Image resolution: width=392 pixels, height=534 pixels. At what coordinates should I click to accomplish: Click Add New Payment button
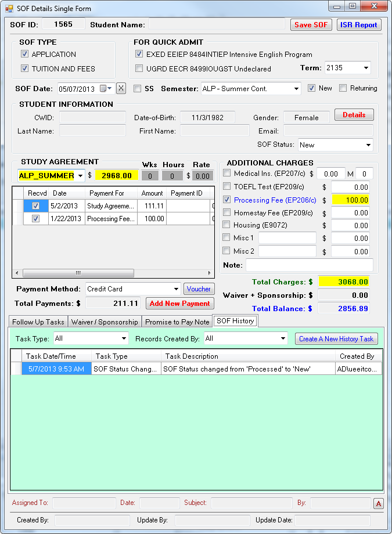click(x=179, y=304)
